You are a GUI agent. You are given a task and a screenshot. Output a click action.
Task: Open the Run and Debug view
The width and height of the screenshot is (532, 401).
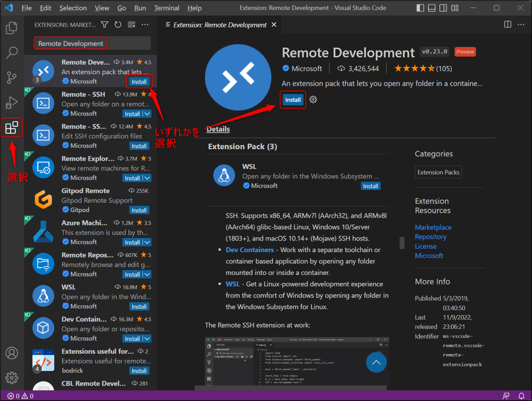[12, 103]
